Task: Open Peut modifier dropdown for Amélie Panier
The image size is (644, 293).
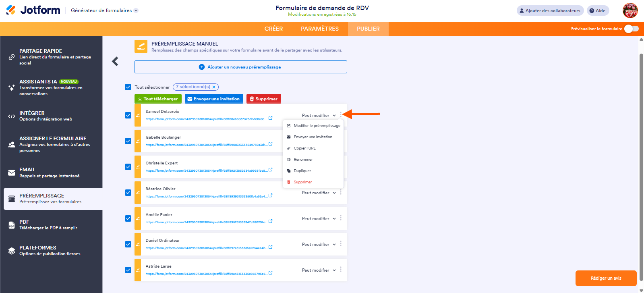Action: pos(319,218)
